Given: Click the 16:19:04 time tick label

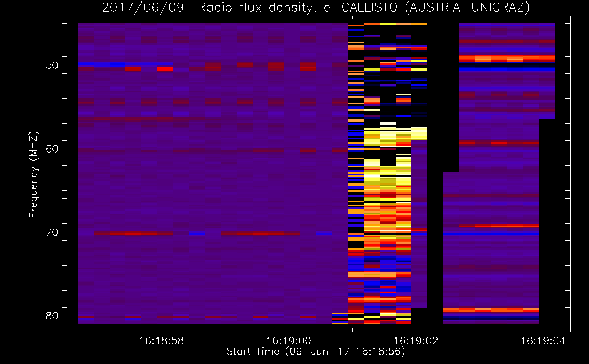Looking at the screenshot, I should [x=543, y=341].
